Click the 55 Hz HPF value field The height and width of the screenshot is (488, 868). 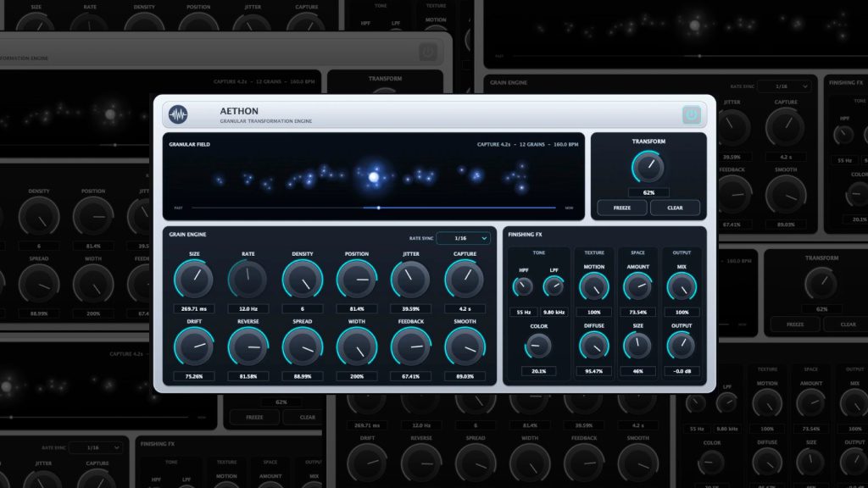click(x=524, y=312)
